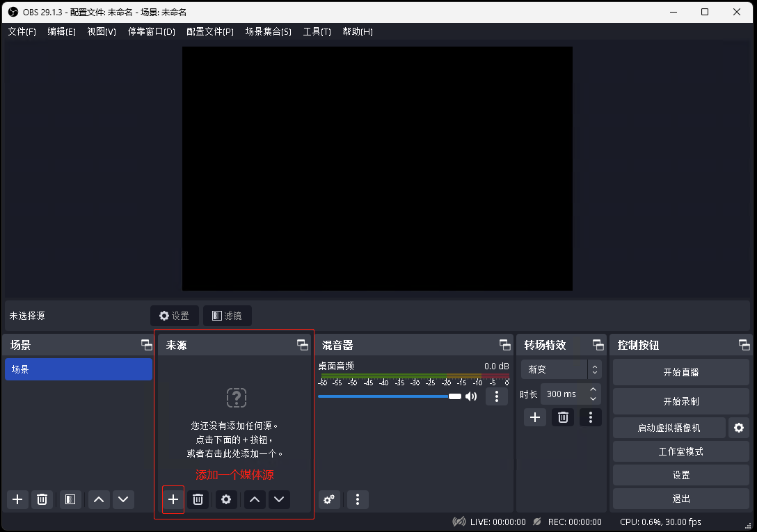Screen dimensions: 757x532
Task: Click the Start Recording button
Action: (x=680, y=401)
